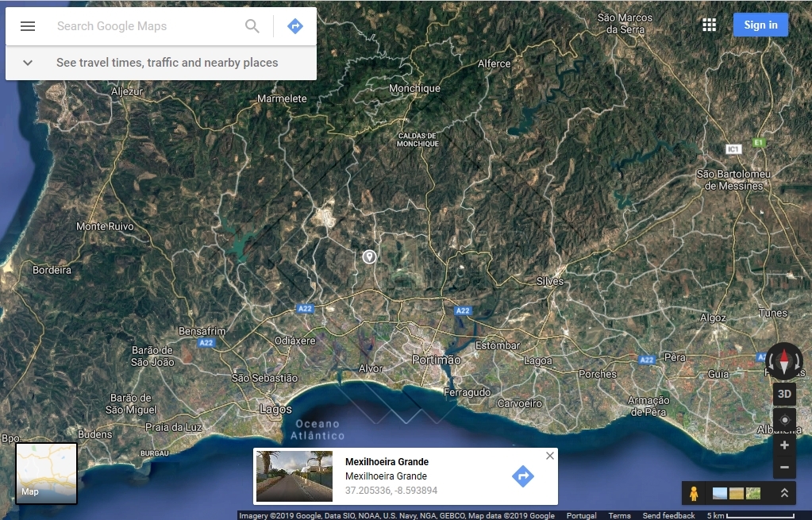Zoom in with the plus icon
Screen dimensions: 812x520
click(x=783, y=445)
